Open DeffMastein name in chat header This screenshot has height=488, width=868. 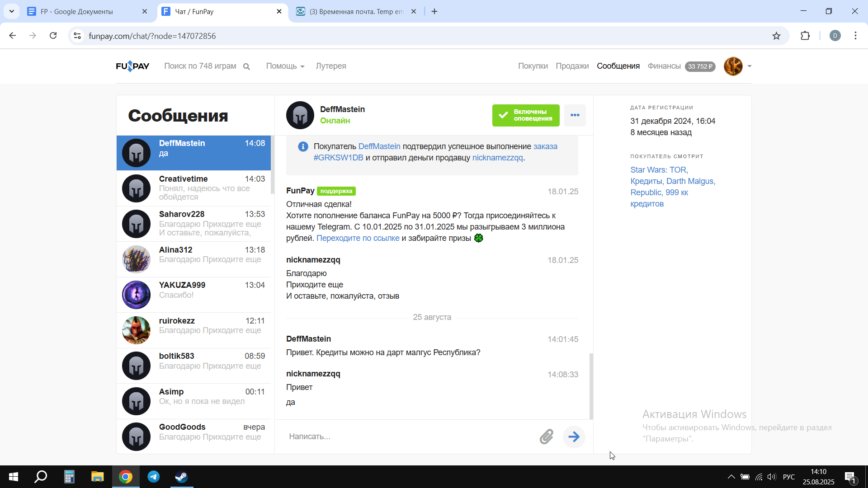coord(342,109)
